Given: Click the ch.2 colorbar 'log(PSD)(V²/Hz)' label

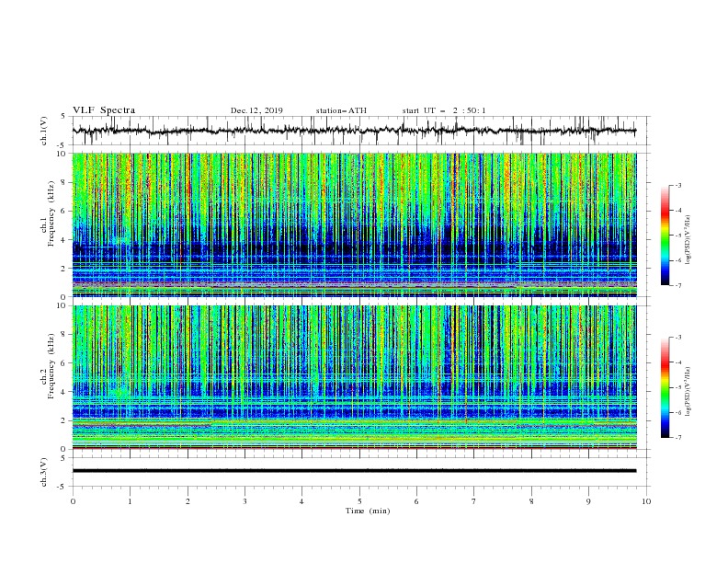Looking at the screenshot, I should coord(688,392).
